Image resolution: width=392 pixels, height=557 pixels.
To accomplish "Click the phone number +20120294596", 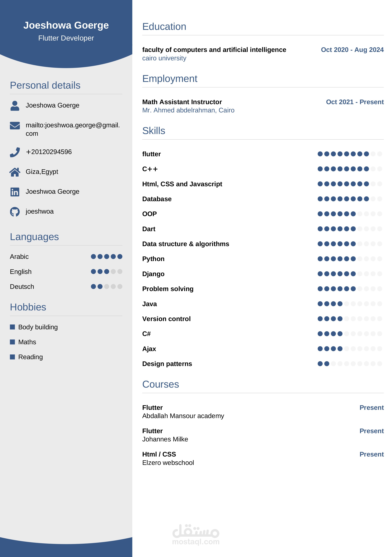I will 49,152.
